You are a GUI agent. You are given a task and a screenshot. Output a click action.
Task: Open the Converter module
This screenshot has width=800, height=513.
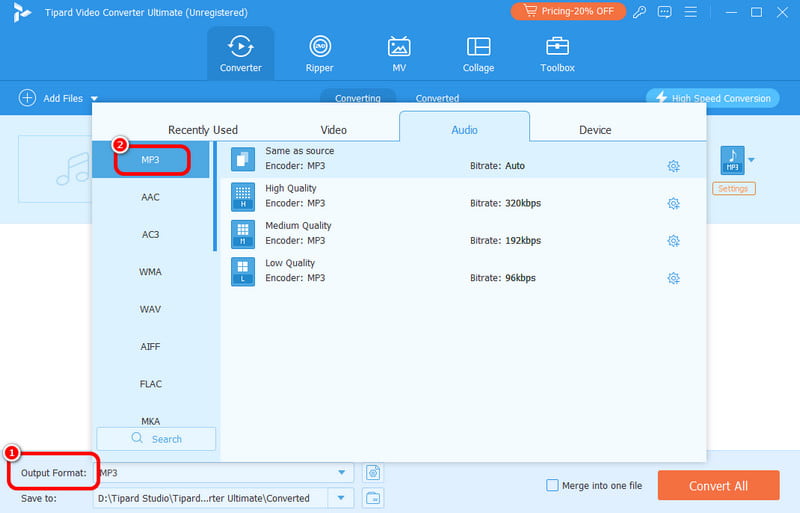(240, 54)
